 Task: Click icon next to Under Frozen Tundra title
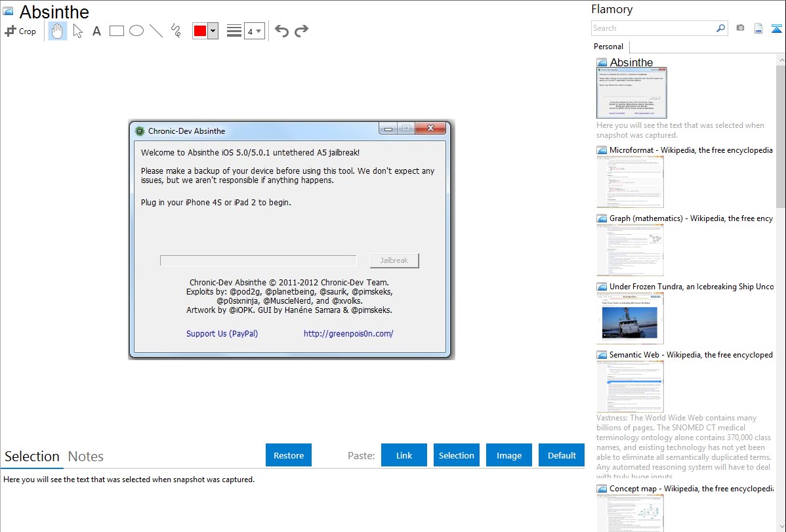602,287
